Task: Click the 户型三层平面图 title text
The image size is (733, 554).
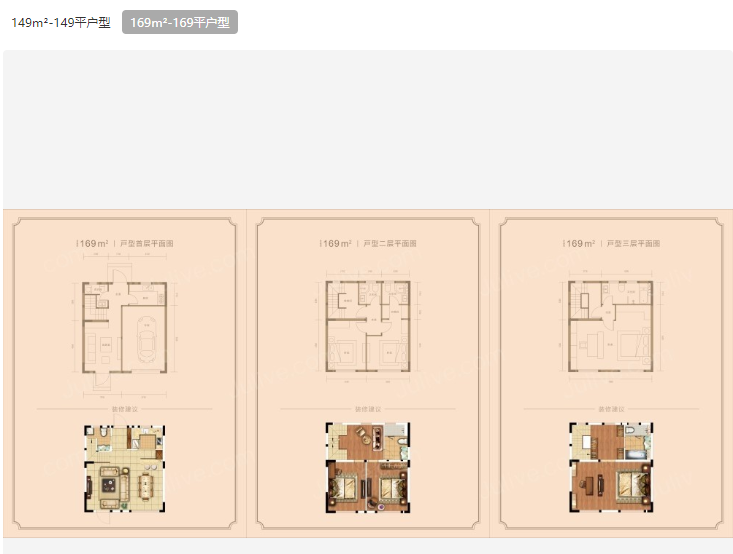Action: pyautogui.click(x=634, y=243)
